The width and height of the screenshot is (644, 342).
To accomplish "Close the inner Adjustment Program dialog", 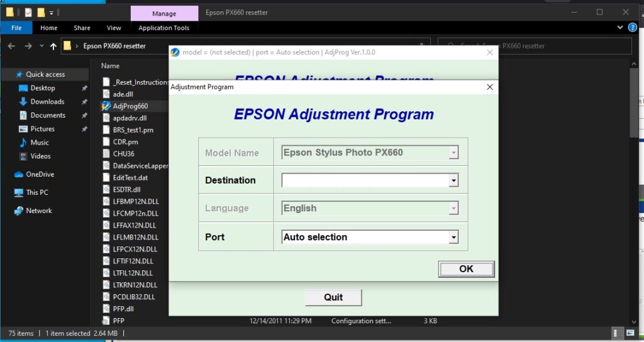I will click(x=489, y=87).
